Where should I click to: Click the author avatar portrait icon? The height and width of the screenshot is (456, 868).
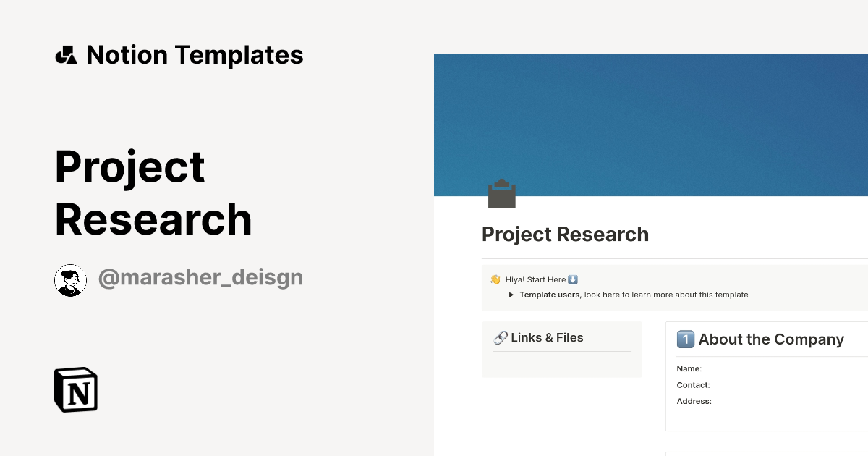70,280
